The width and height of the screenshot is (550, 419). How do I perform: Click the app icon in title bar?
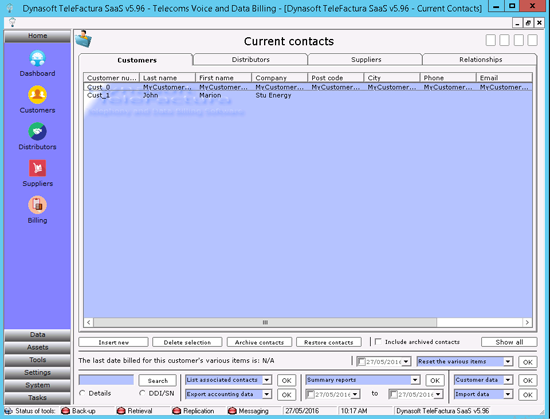(x=10, y=8)
